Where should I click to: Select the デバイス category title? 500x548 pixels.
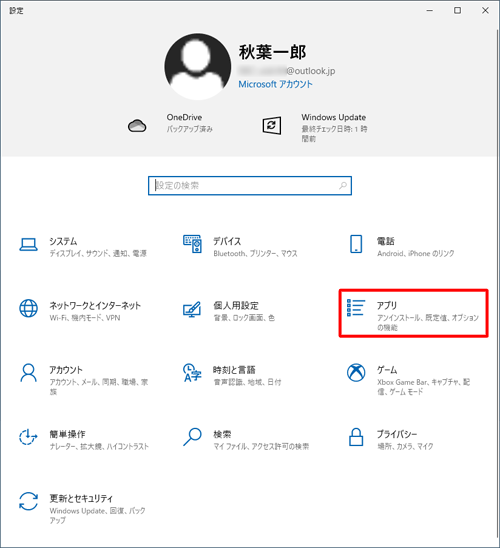(227, 241)
